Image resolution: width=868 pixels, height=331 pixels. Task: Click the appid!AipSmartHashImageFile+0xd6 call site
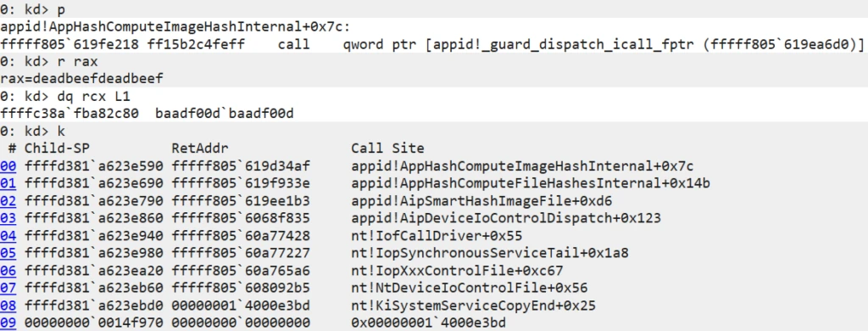tap(481, 200)
